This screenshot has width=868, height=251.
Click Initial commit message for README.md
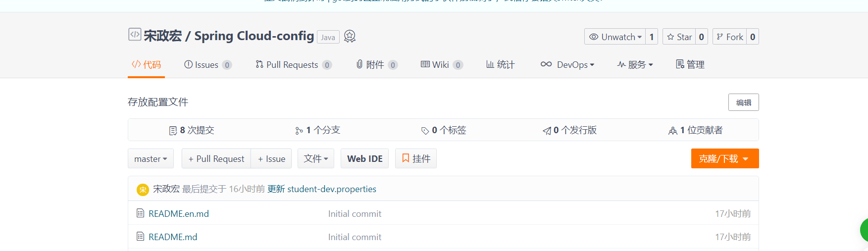[355, 237]
